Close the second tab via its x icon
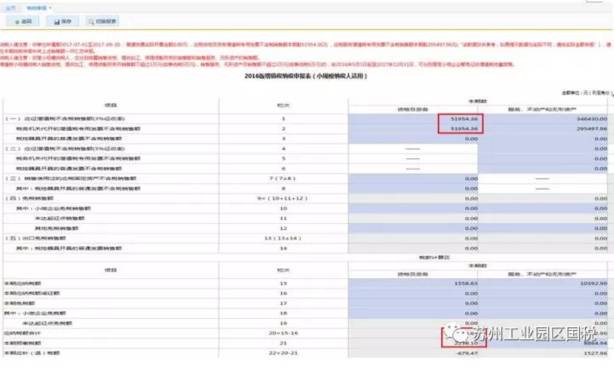 pos(50,8)
